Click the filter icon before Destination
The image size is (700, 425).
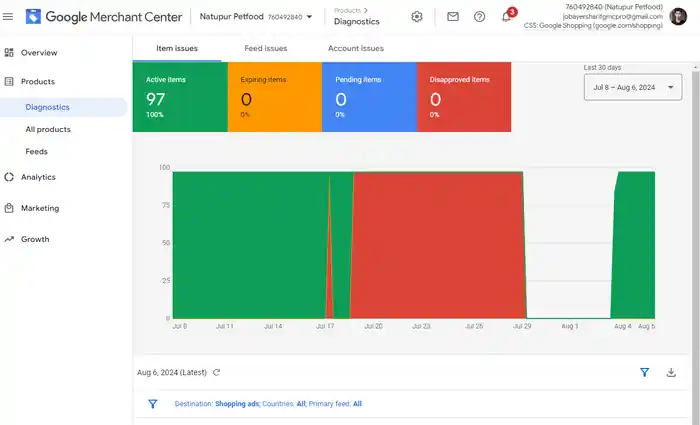point(152,404)
